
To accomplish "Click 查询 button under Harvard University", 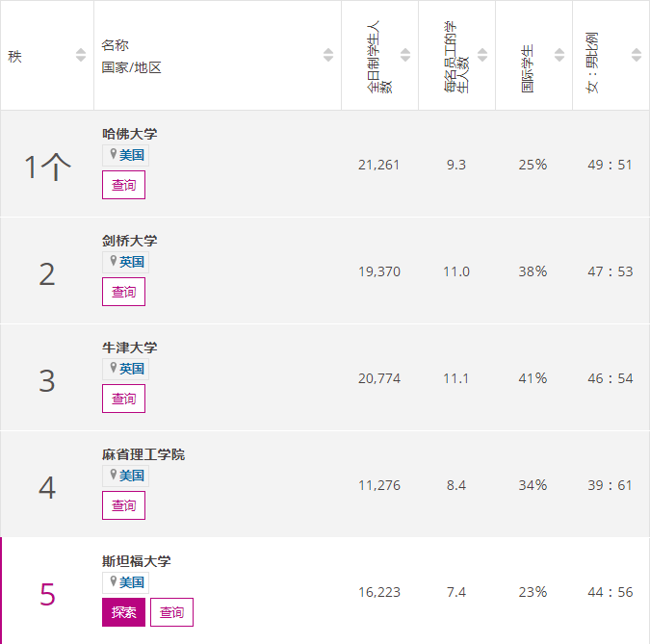I will [x=123, y=185].
